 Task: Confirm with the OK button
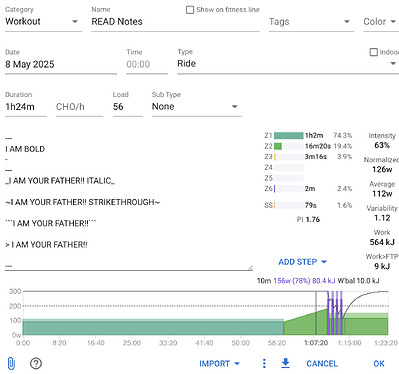tap(379, 363)
